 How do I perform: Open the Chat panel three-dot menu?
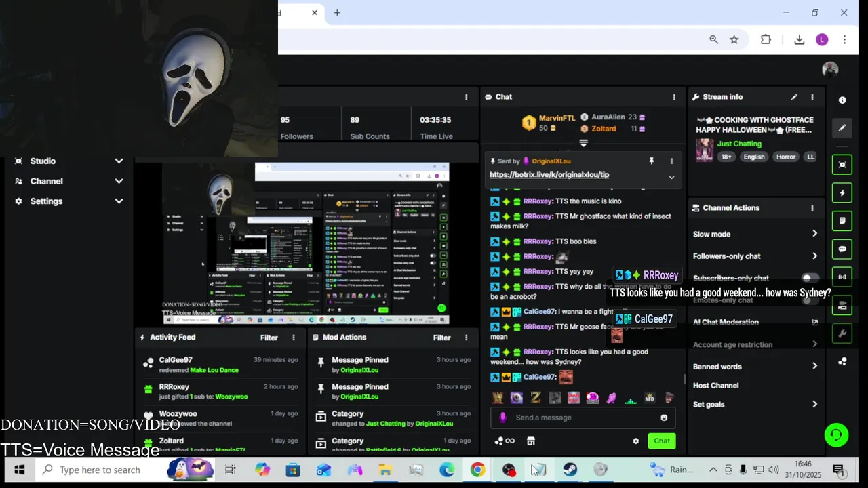674,97
